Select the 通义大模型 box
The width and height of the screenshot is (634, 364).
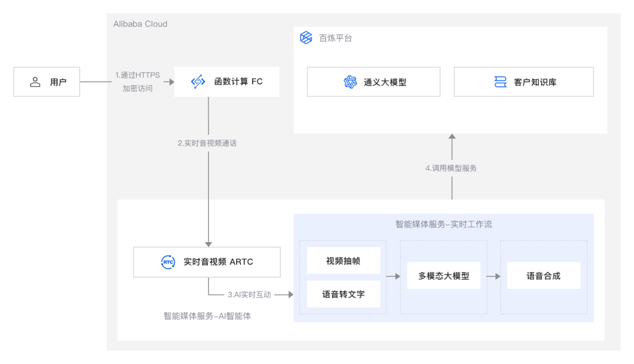pyautogui.click(x=373, y=82)
